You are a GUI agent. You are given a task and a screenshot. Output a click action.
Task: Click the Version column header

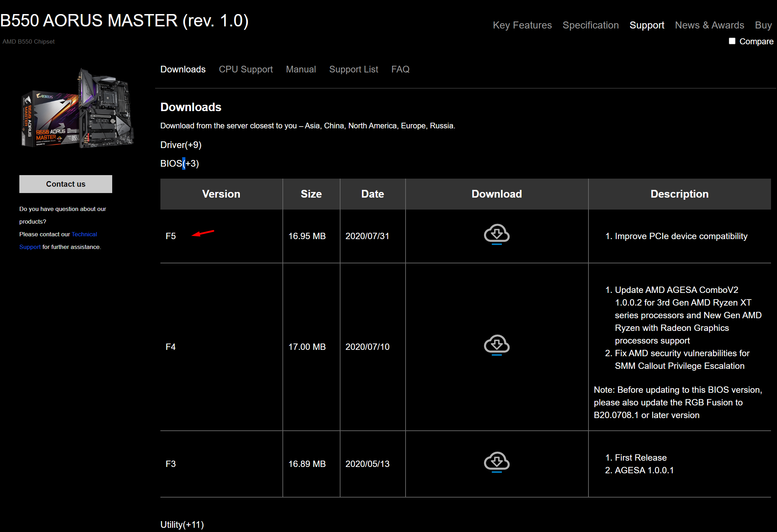click(221, 194)
